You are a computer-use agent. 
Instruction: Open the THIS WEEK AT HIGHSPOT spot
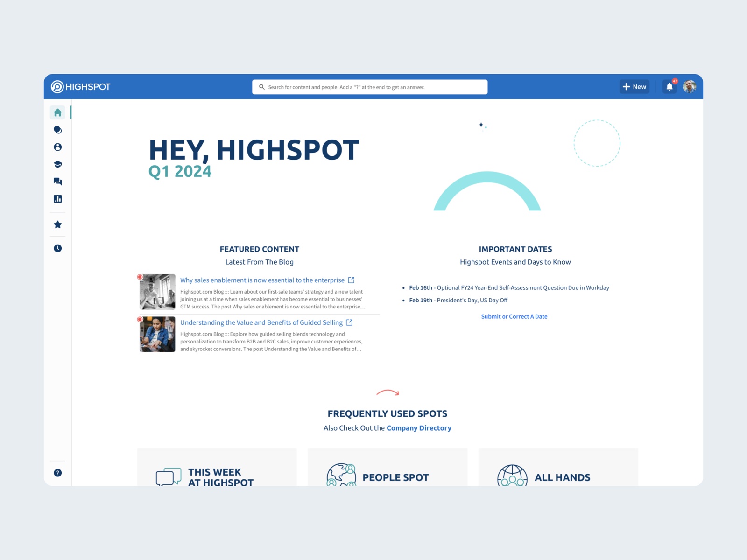point(217,467)
